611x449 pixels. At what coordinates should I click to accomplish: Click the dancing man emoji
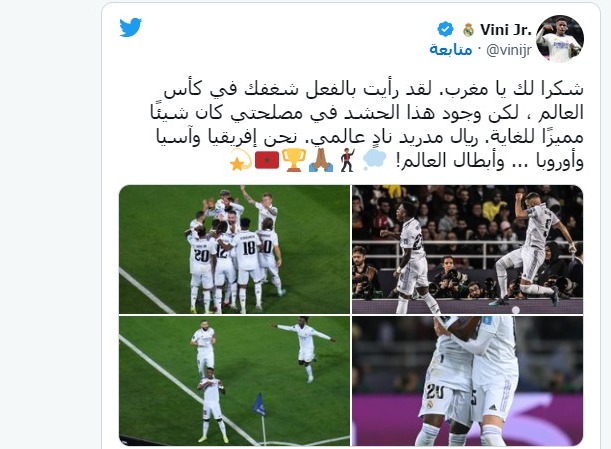pos(347,160)
